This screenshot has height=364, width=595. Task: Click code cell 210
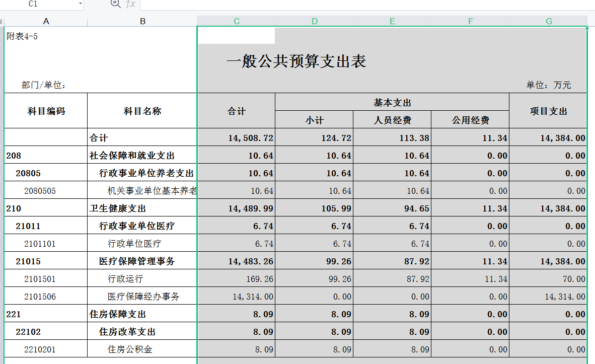[46, 208]
